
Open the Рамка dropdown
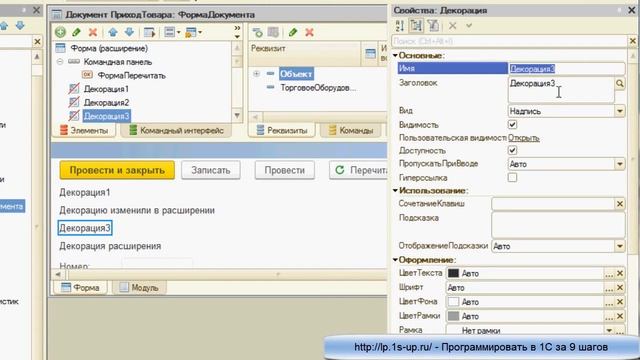pos(609,331)
